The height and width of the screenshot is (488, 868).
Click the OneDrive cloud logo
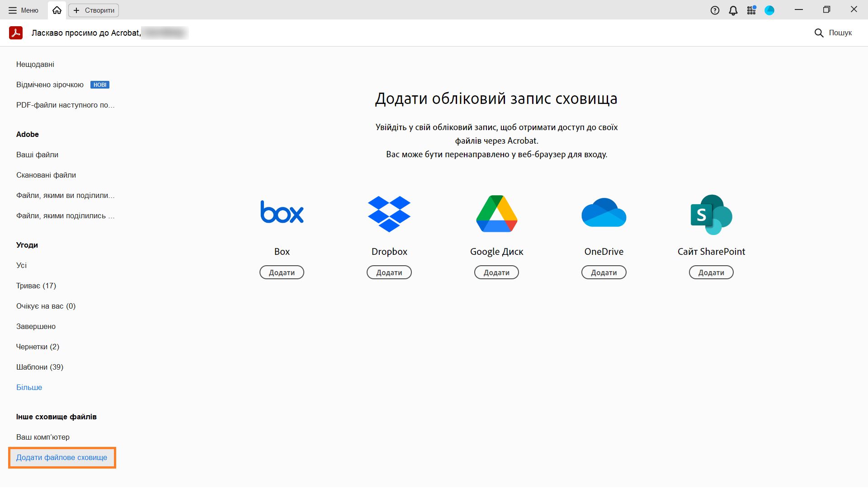[x=604, y=213]
